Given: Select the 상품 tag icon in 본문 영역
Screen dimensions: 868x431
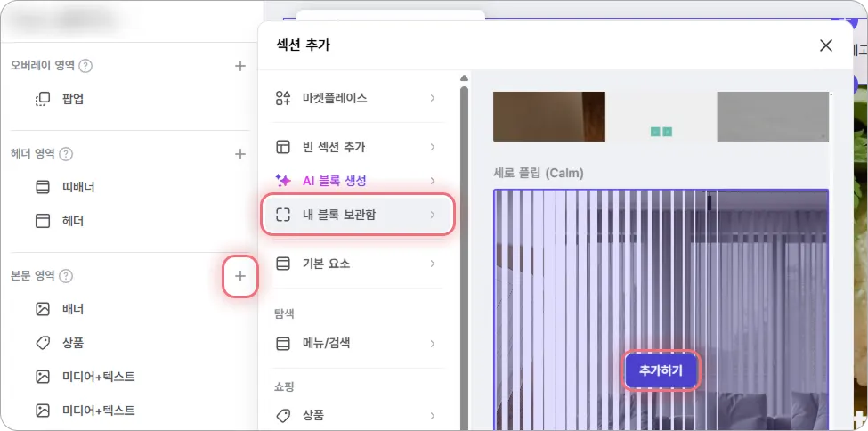Looking at the screenshot, I should 43,343.
